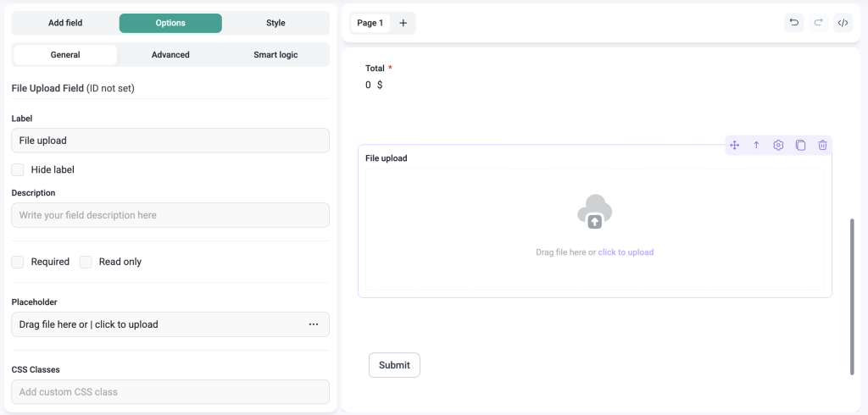
Task: Click the 'Drag file here or' text
Action: pyautogui.click(x=565, y=252)
